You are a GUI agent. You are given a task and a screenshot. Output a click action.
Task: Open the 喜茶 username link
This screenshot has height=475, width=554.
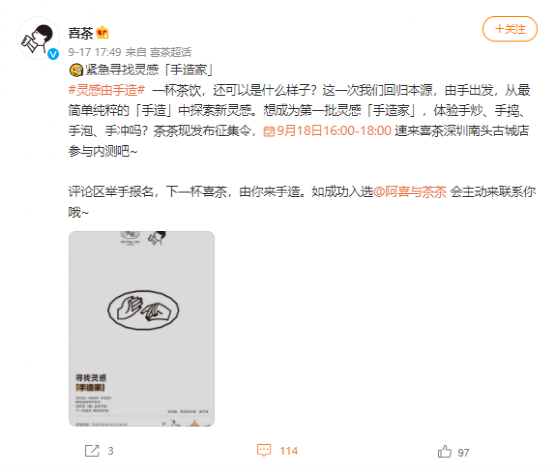click(81, 33)
